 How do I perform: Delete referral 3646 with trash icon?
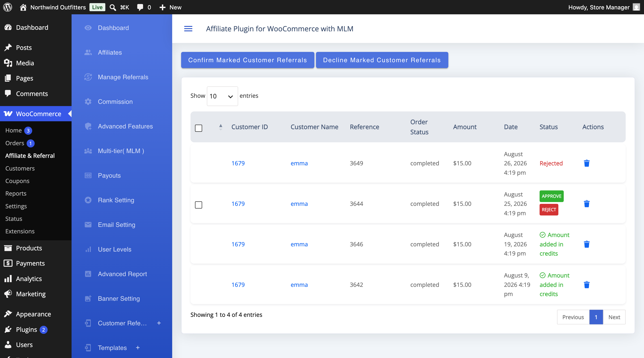(x=587, y=244)
